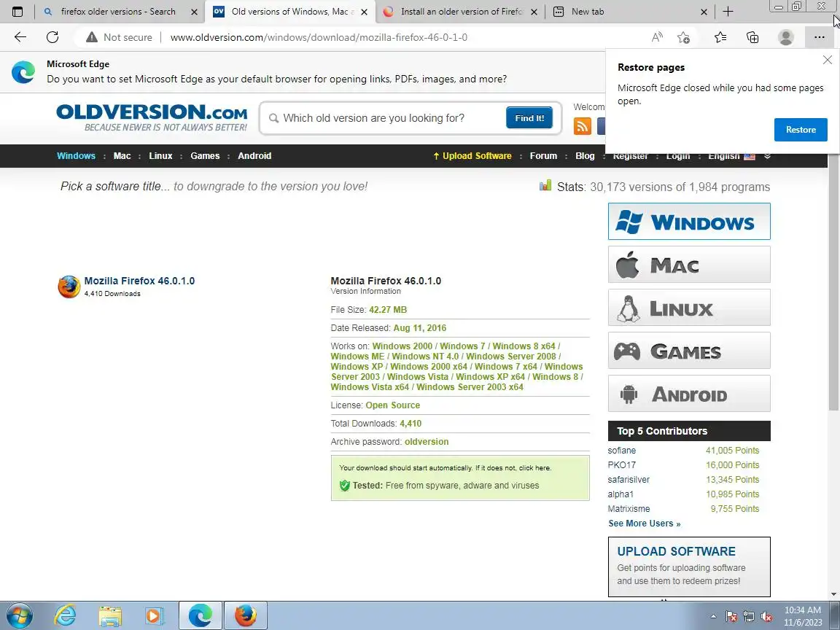Open sofiane contributor profile

click(x=622, y=451)
